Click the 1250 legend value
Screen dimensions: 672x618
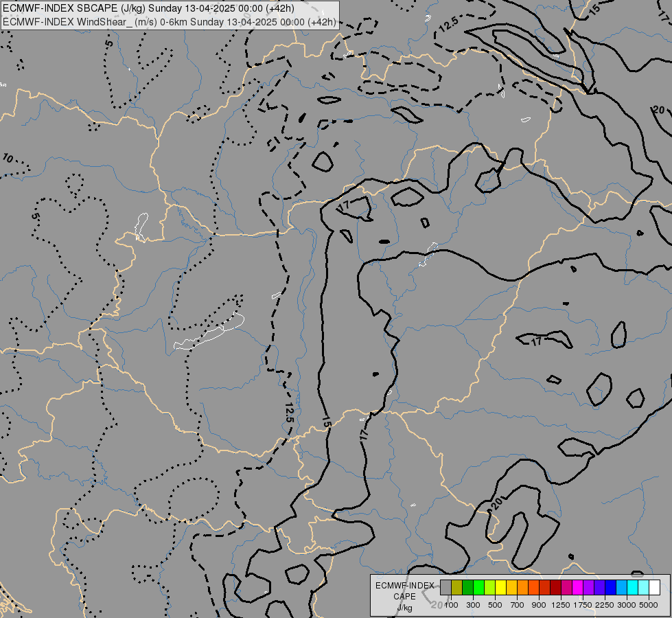561,605
